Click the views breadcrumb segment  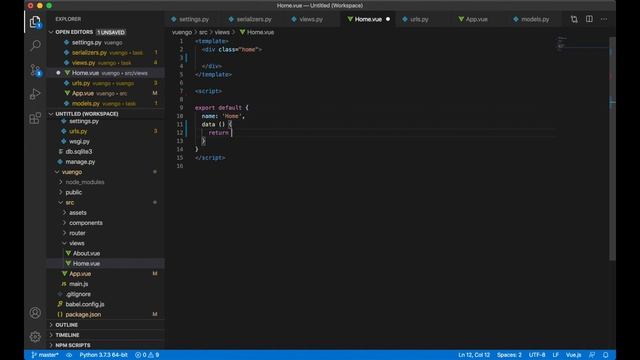pyautogui.click(x=222, y=32)
